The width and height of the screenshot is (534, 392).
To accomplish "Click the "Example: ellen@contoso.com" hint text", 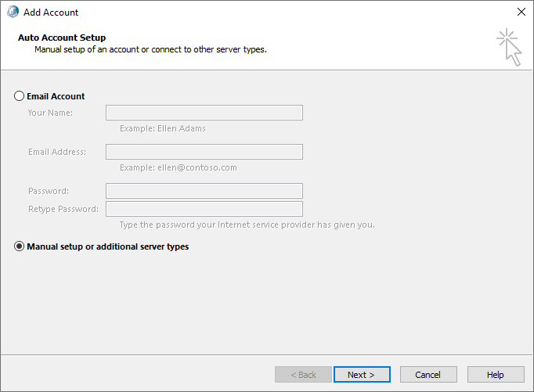I will pos(179,167).
